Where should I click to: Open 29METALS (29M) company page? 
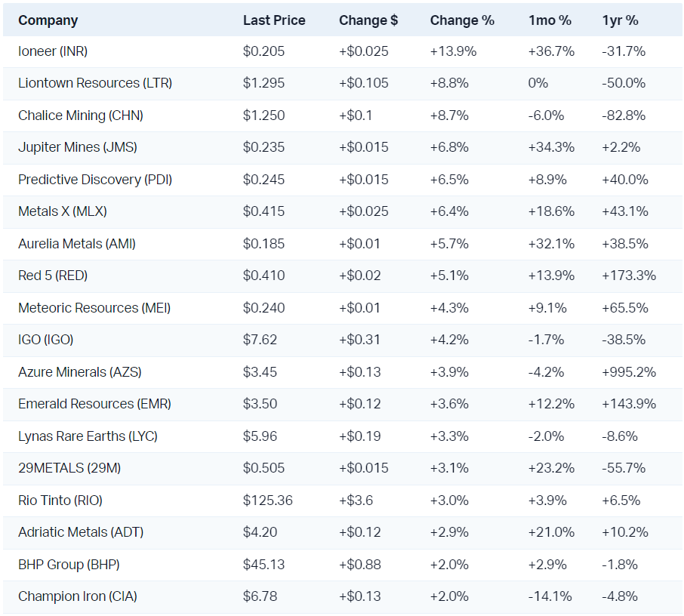68,468
